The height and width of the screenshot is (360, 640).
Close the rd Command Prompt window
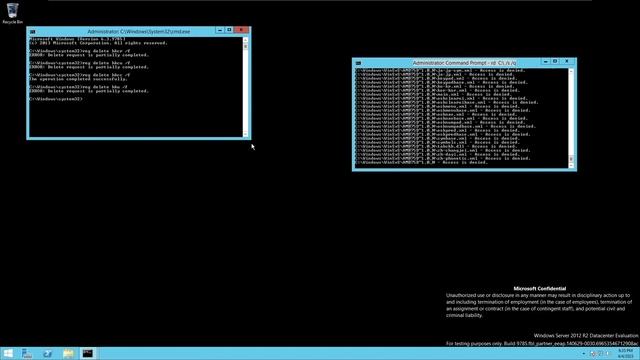(x=567, y=62)
